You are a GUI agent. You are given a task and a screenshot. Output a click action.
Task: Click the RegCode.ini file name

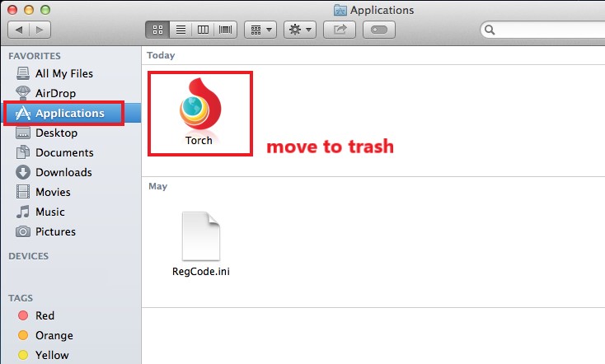click(201, 272)
